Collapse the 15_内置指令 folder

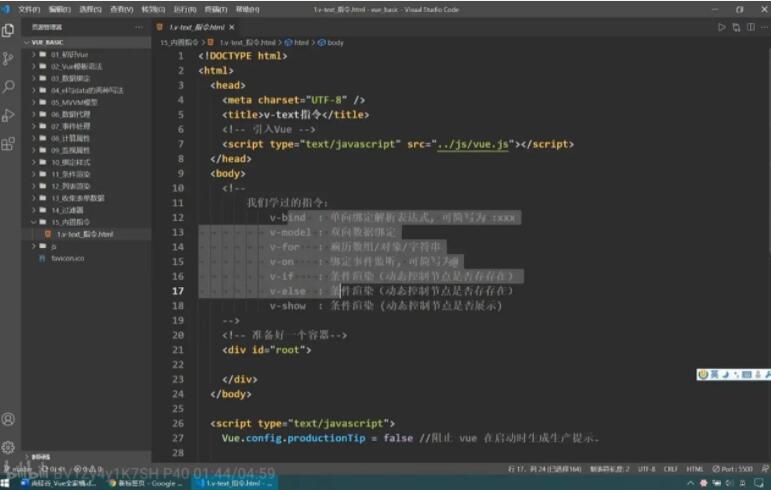pyautogui.click(x=34, y=222)
